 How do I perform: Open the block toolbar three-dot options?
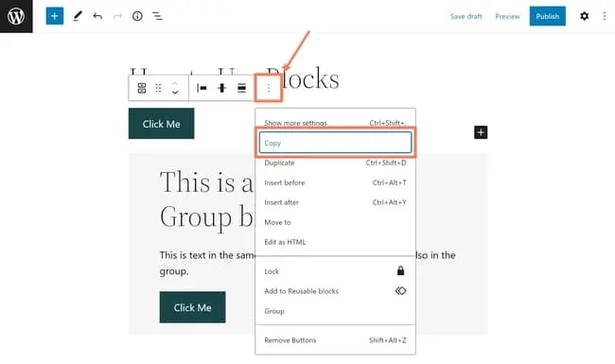(x=269, y=88)
